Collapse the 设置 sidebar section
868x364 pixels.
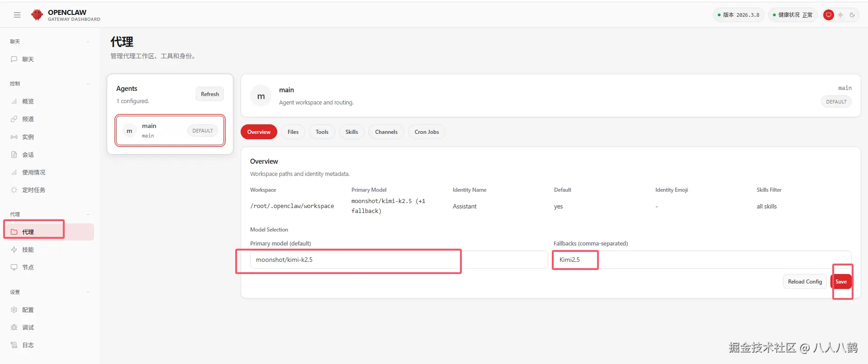click(x=88, y=292)
